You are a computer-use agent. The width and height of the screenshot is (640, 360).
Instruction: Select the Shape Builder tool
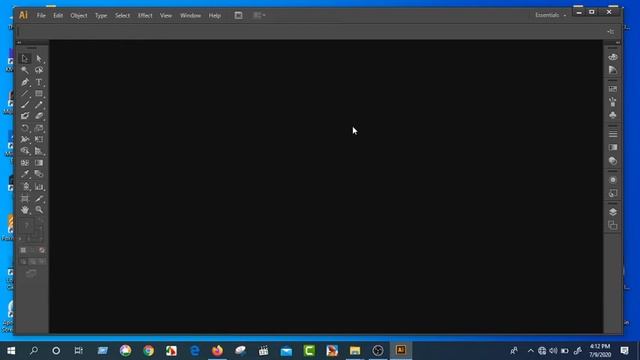coord(25,151)
